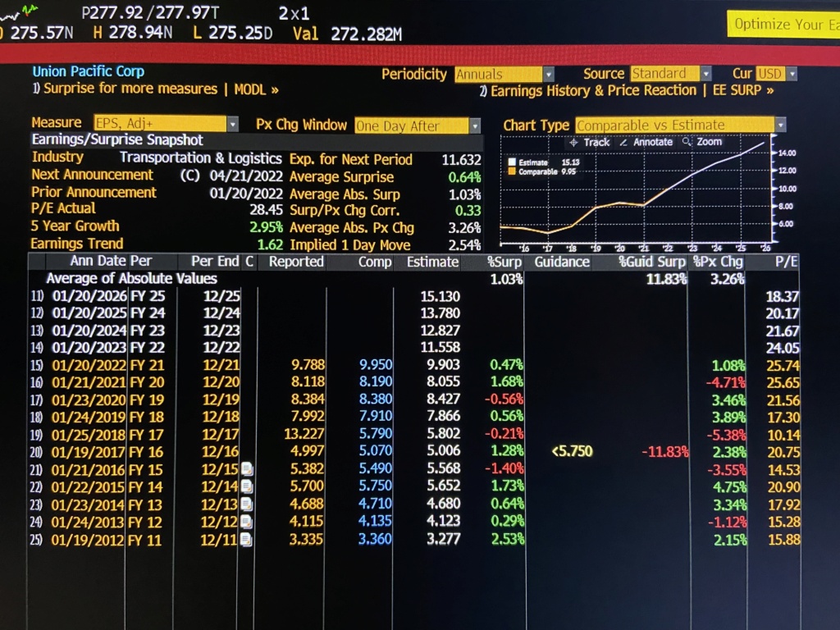This screenshot has height=630, width=840.
Task: Click the P/E Actual value 28.45
Action: pos(266,209)
